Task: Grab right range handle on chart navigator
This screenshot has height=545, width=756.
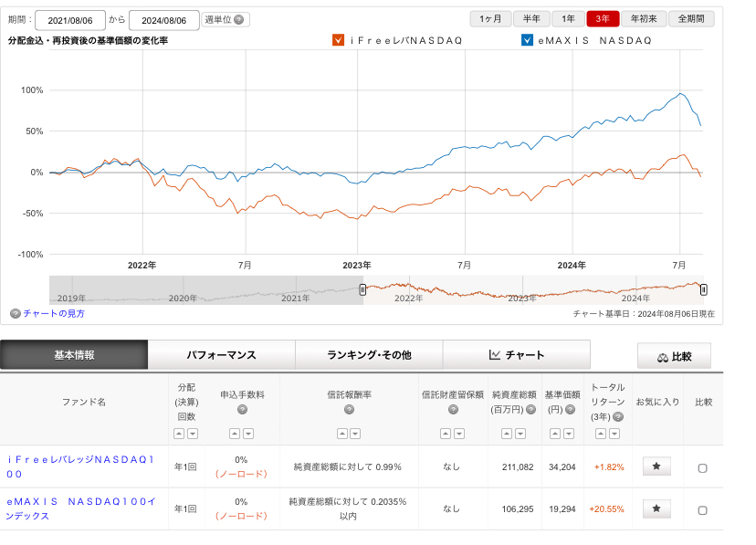Action: (703, 289)
